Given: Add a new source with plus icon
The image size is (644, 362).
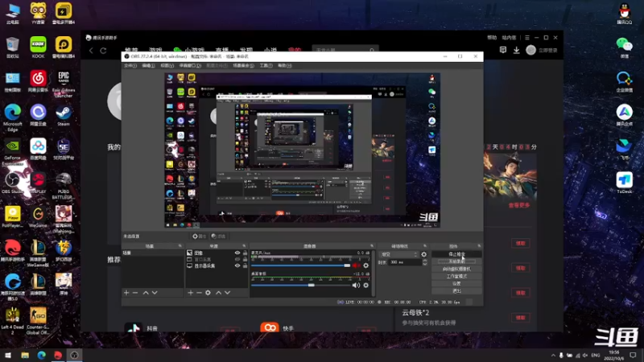Looking at the screenshot, I should 190,293.
